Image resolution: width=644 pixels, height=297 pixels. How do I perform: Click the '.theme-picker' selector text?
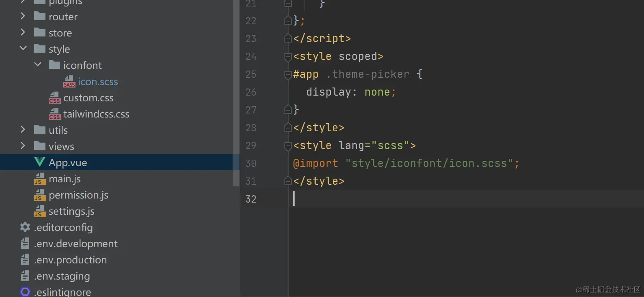pos(368,74)
